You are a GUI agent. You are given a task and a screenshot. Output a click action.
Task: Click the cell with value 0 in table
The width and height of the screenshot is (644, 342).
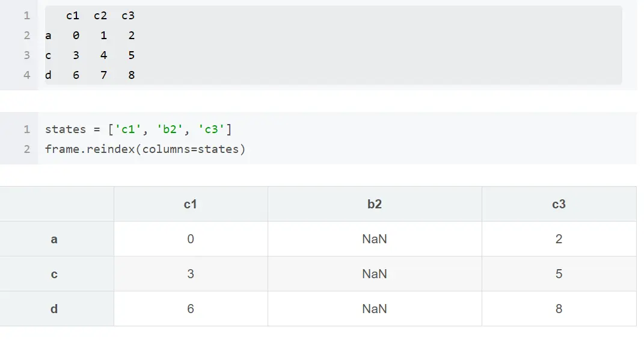(x=191, y=239)
